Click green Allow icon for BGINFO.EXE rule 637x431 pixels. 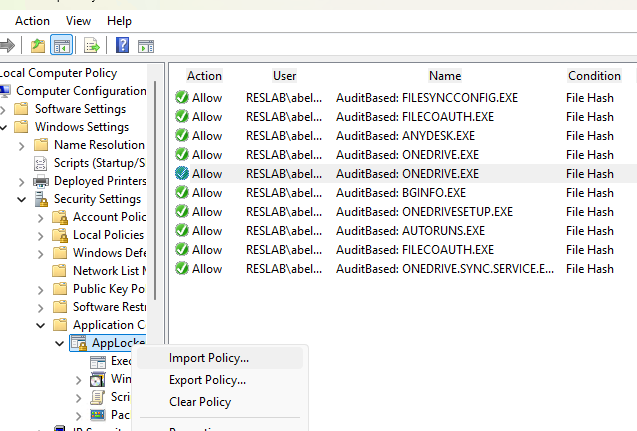182,193
